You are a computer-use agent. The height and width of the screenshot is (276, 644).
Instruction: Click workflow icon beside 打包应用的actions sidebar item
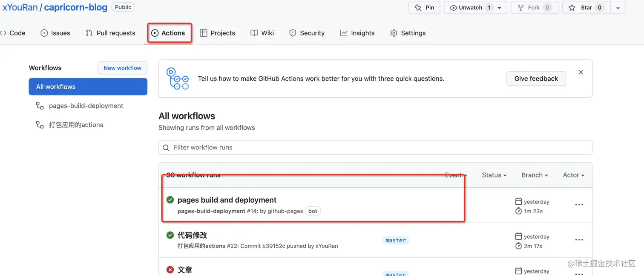tap(40, 125)
